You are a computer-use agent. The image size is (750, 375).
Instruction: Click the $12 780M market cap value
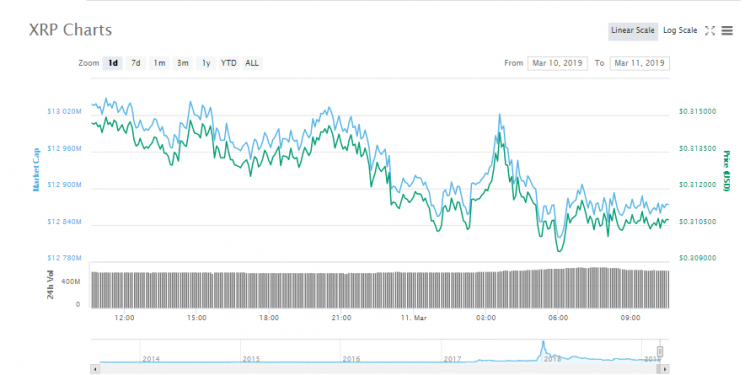click(65, 258)
